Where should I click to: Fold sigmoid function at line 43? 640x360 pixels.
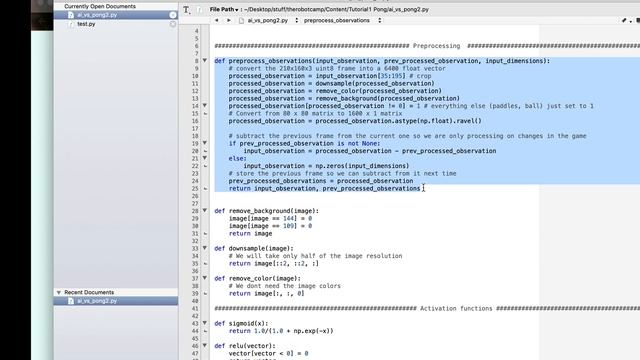[205, 323]
